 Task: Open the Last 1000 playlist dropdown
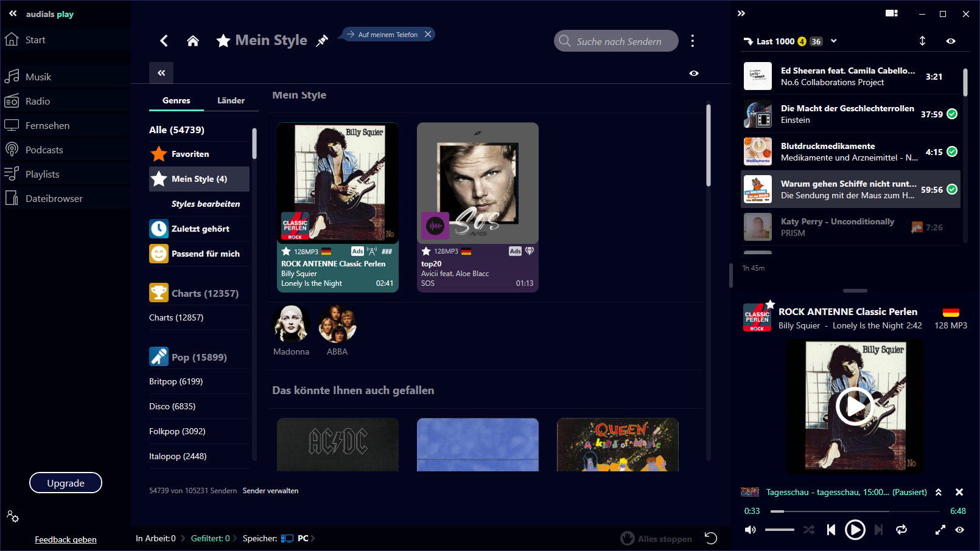coord(834,41)
